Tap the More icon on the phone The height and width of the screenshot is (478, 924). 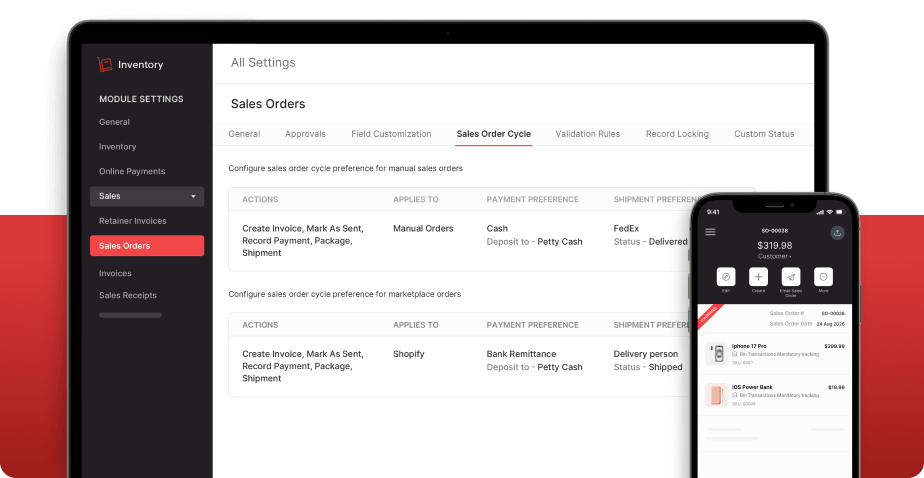[823, 276]
